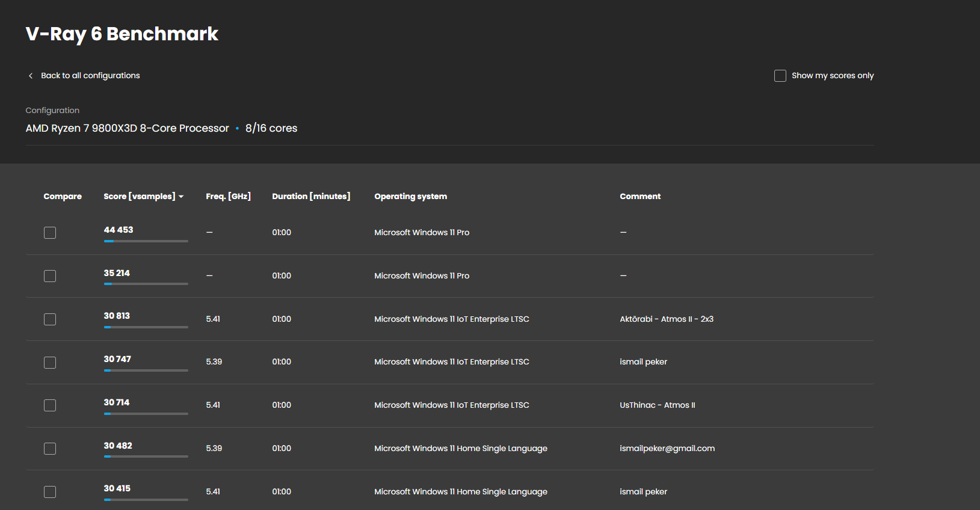The image size is (980, 510).
Task: Click the back chevron arrow icon
Action: pos(31,76)
